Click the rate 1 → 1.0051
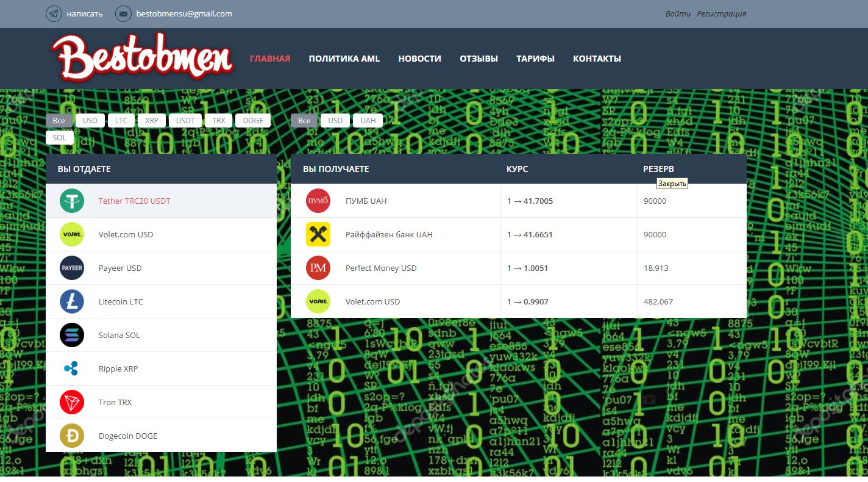The height and width of the screenshot is (482, 868). click(x=527, y=268)
